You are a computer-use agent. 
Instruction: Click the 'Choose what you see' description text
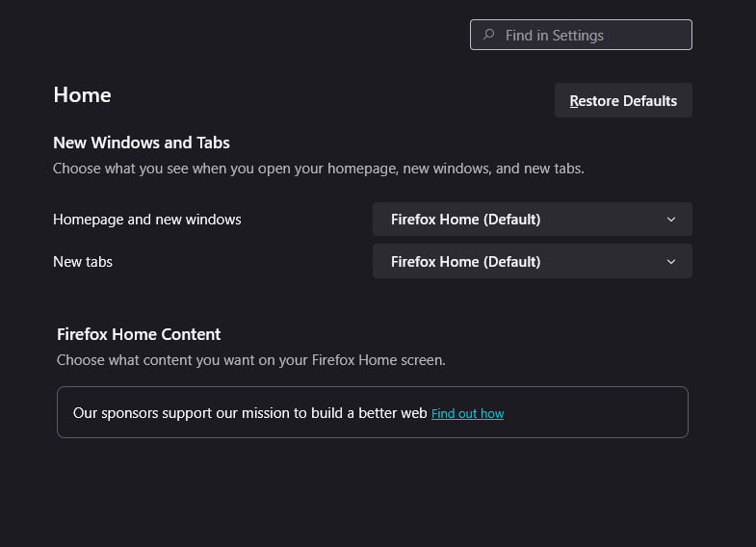(318, 169)
